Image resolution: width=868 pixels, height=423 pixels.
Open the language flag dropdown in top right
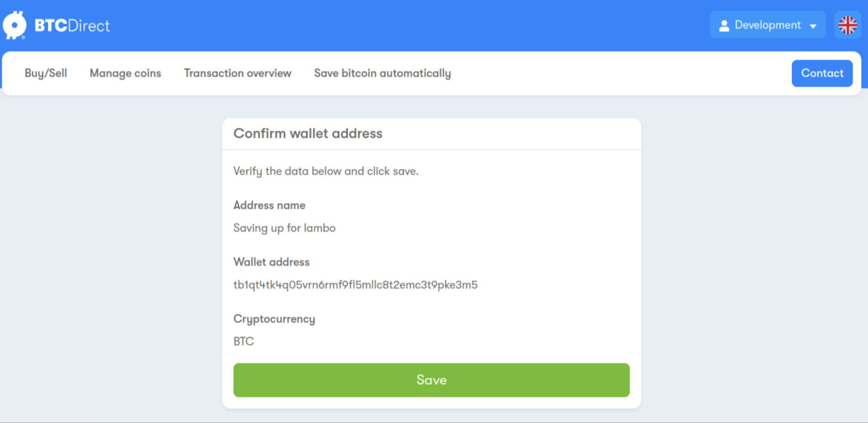click(x=847, y=25)
